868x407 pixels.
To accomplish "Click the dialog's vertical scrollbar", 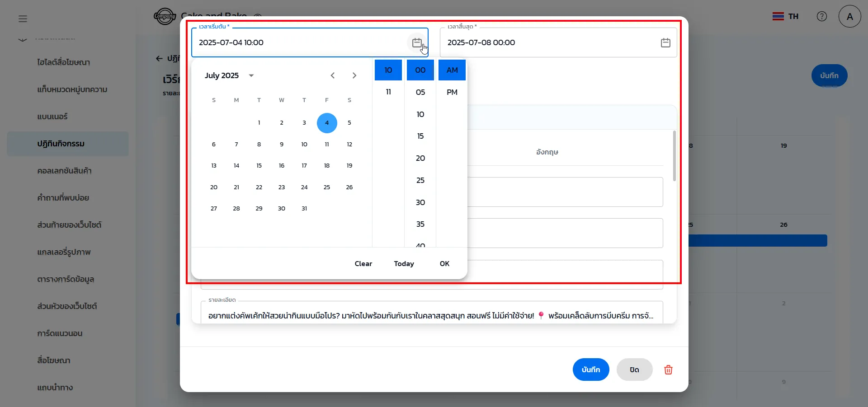I will (x=674, y=156).
